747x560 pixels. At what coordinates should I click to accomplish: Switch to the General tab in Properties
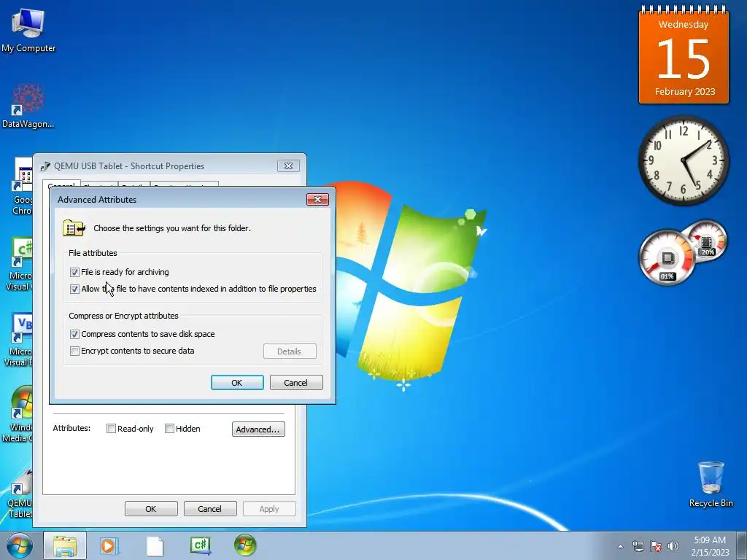61,184
